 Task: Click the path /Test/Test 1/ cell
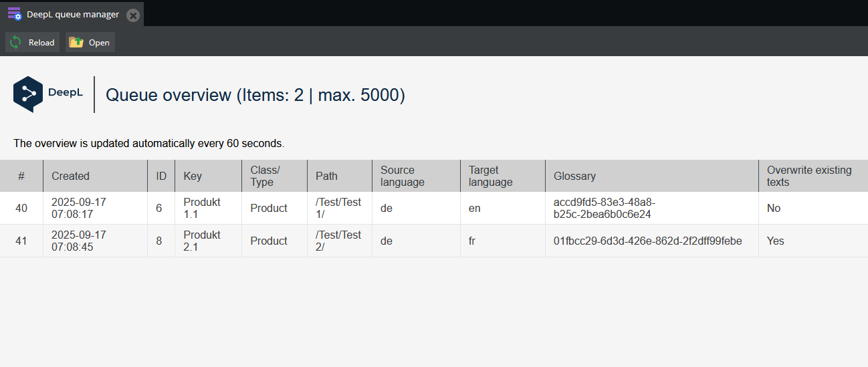[338, 208]
